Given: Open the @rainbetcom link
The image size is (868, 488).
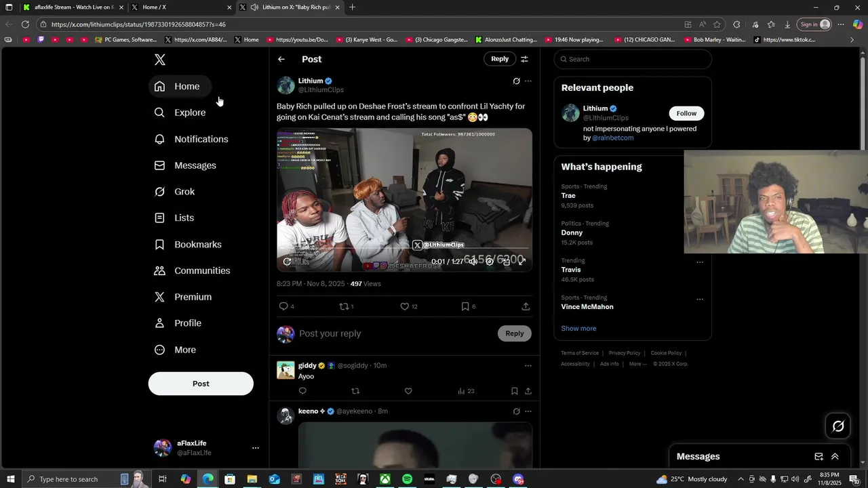Looking at the screenshot, I should click(613, 138).
